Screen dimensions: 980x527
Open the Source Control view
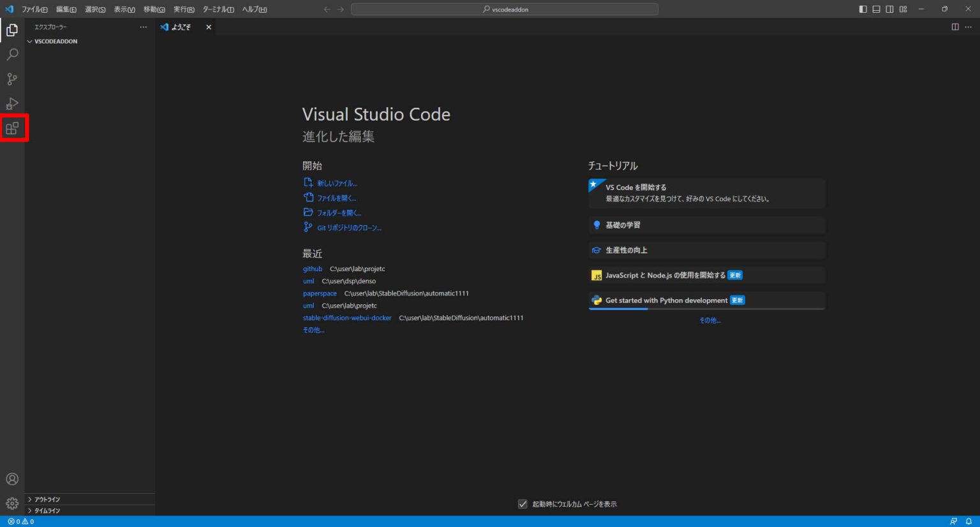[x=11, y=78]
